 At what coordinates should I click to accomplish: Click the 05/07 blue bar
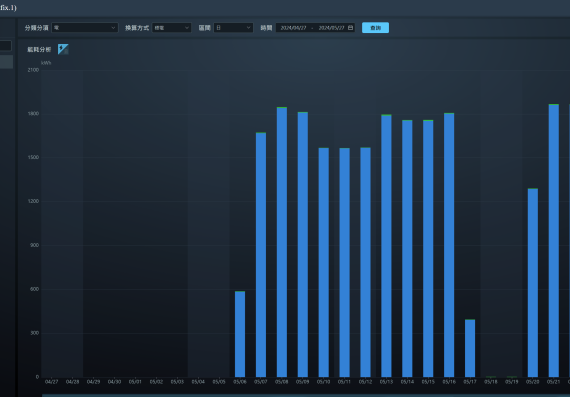(261, 255)
